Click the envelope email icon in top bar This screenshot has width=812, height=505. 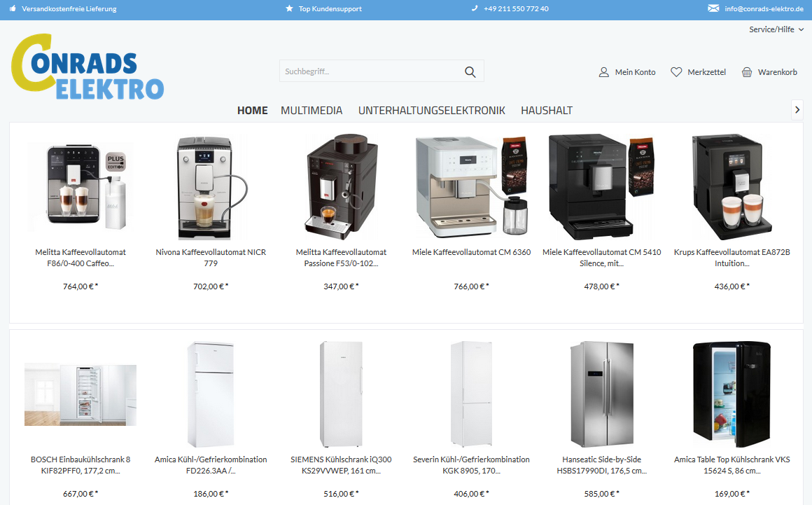pyautogui.click(x=713, y=9)
